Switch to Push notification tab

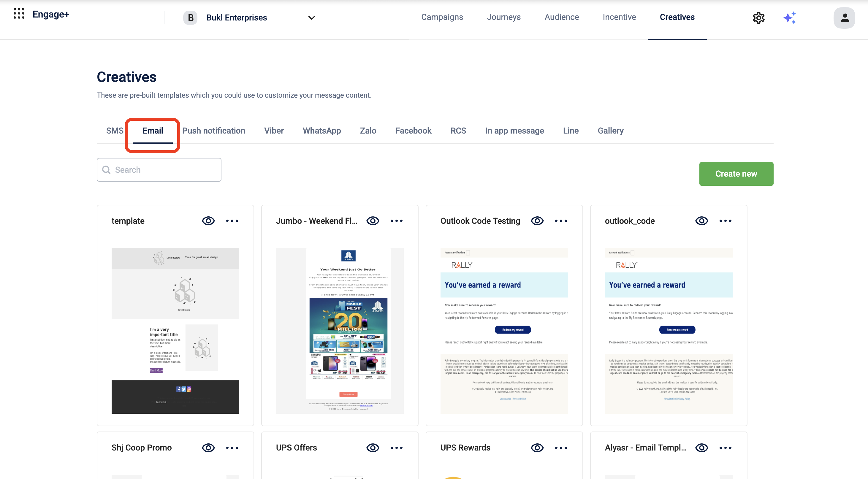point(214,131)
